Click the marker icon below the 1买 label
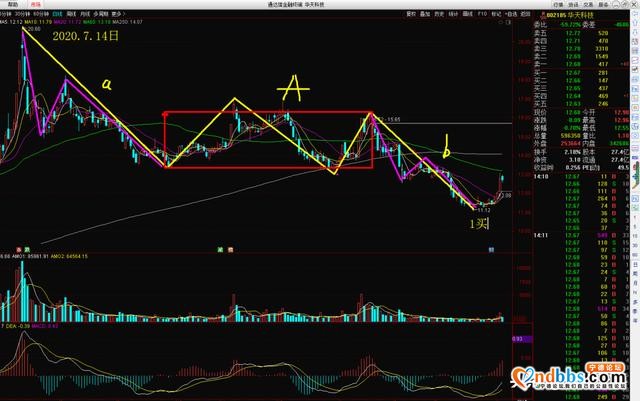 490,247
